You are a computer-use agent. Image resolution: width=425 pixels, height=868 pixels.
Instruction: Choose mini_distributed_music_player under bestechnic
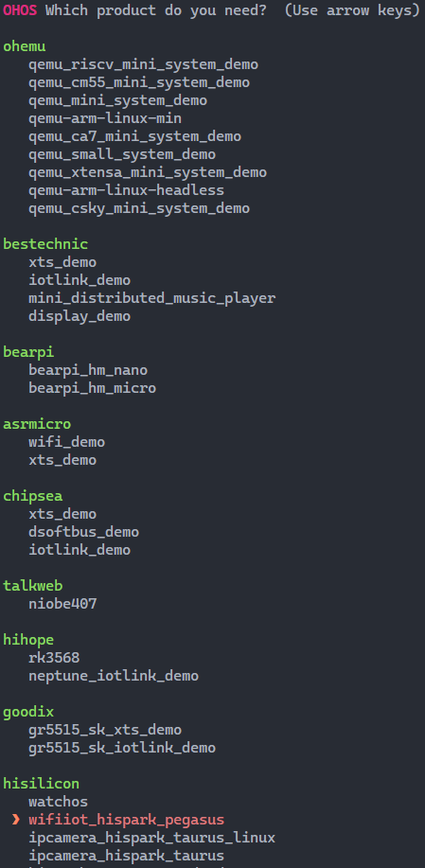[152, 298]
